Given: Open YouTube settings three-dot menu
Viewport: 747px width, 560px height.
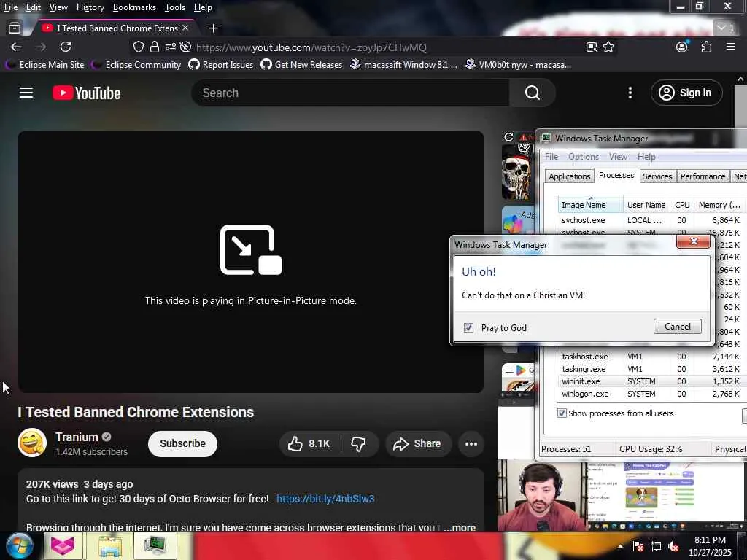Looking at the screenshot, I should tap(630, 93).
